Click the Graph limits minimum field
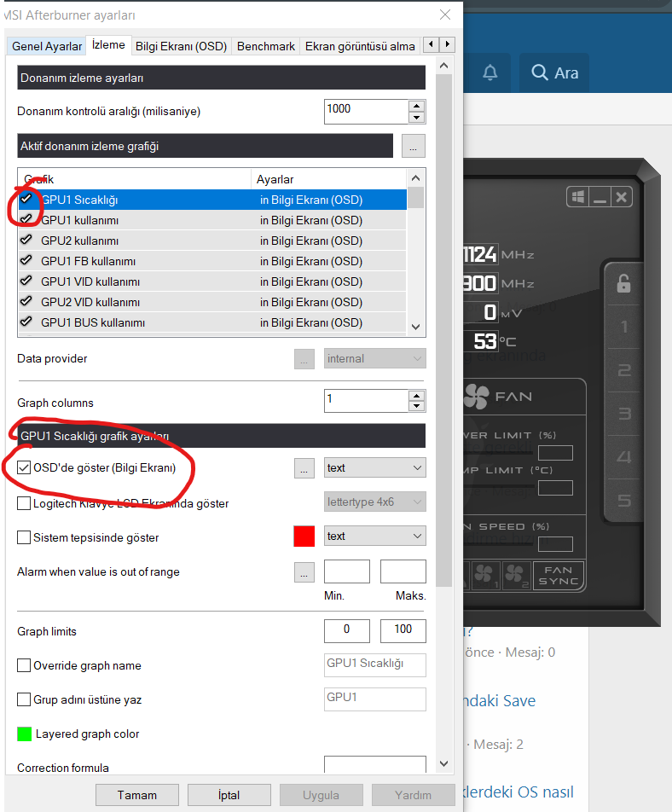This screenshot has width=672, height=812. click(x=347, y=631)
